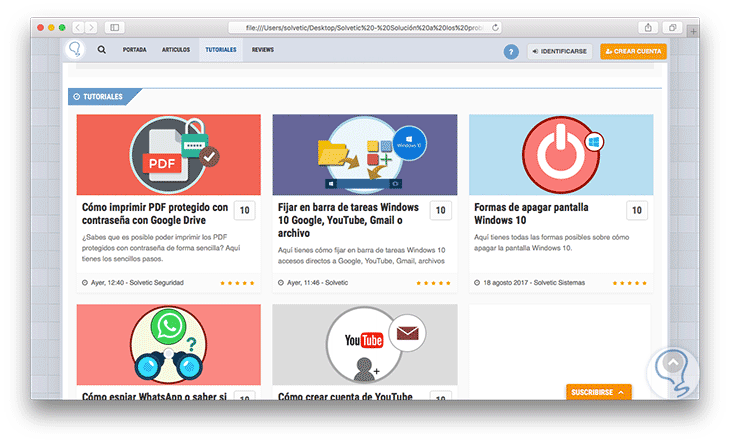Click the 10 score on the apagar pantalla tutorial
Viewport: 730px width, 443px height.
click(637, 210)
